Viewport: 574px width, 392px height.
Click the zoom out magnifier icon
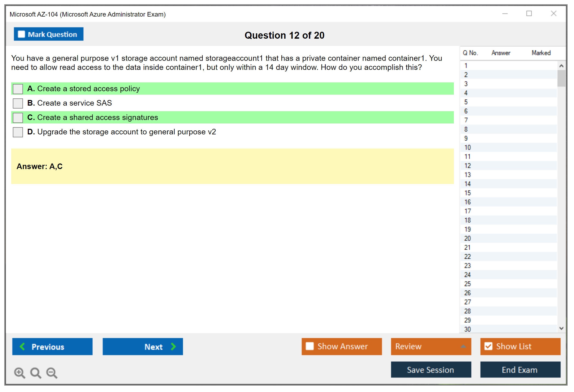tap(52, 372)
